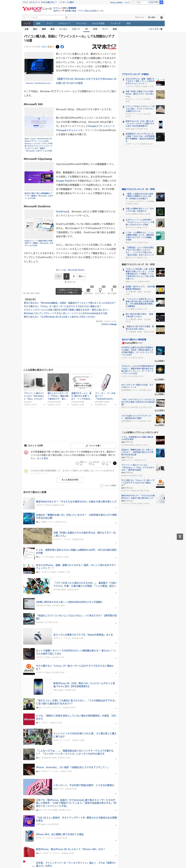Dismiss the プライベート用のパソコン recommended card
The width and height of the screenshot is (186, 868).
(44, 405)
